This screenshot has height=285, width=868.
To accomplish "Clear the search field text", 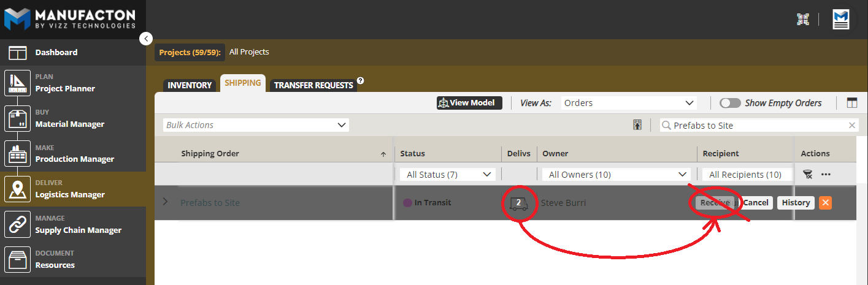I will point(851,125).
